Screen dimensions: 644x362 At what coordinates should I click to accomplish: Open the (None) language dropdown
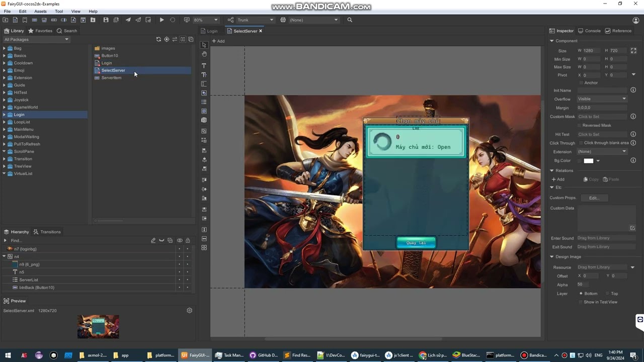click(x=314, y=20)
